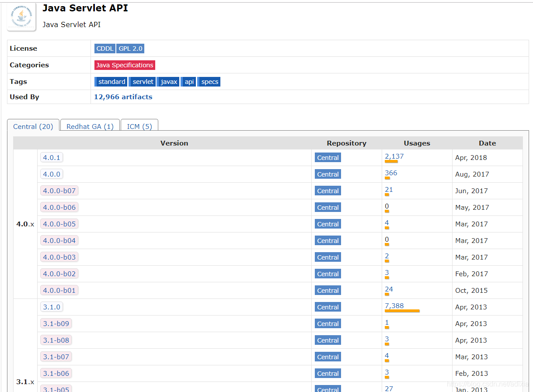Open version 3.1-b08

pos(56,340)
